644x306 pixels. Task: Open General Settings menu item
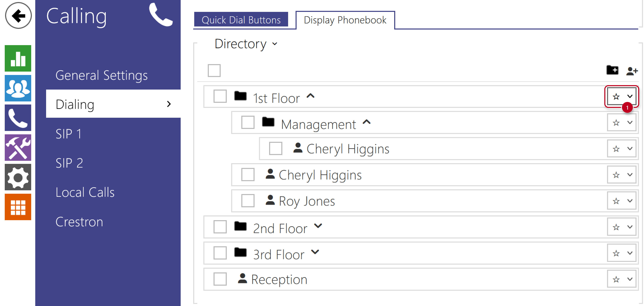tap(102, 75)
